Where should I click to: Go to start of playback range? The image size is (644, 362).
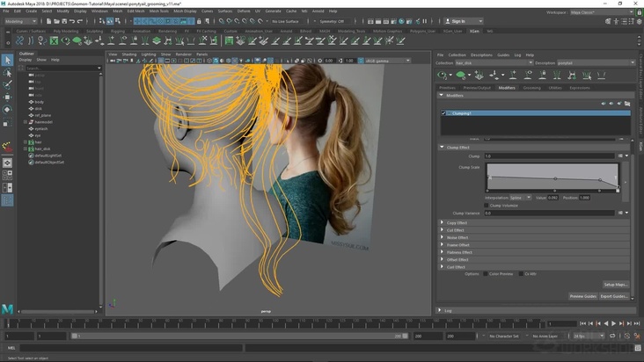tap(582, 323)
